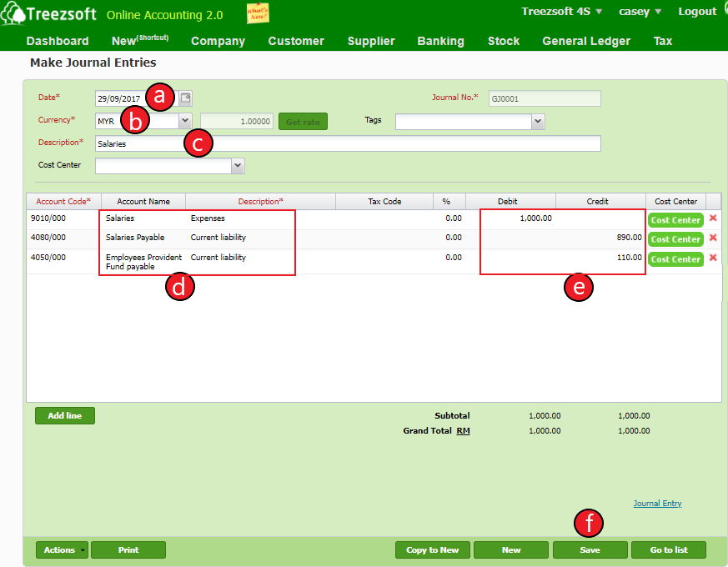Delete the Salaries 9010/000 line
This screenshot has width=728, height=567.
pyautogui.click(x=713, y=218)
